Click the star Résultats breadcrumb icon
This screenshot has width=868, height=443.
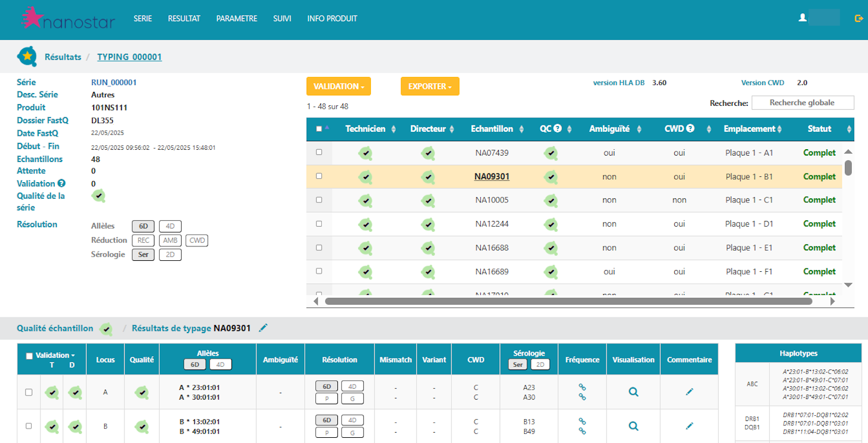pyautogui.click(x=27, y=57)
